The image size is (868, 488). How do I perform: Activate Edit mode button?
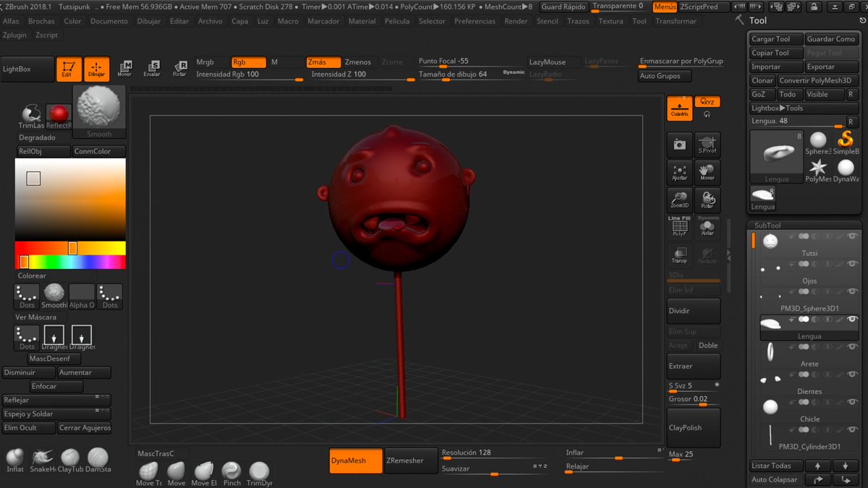click(x=69, y=69)
